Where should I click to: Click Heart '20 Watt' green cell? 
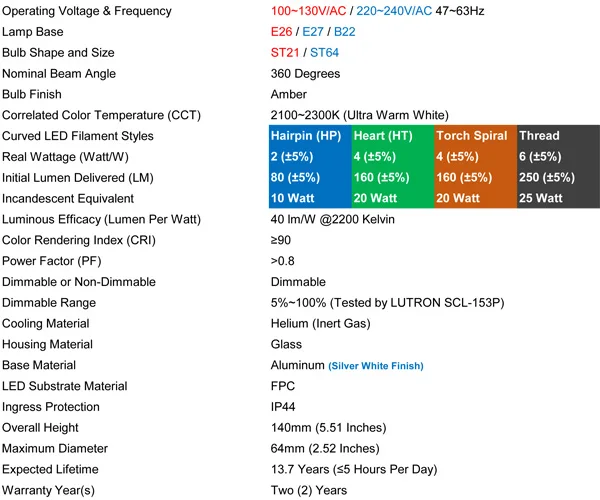click(x=393, y=198)
